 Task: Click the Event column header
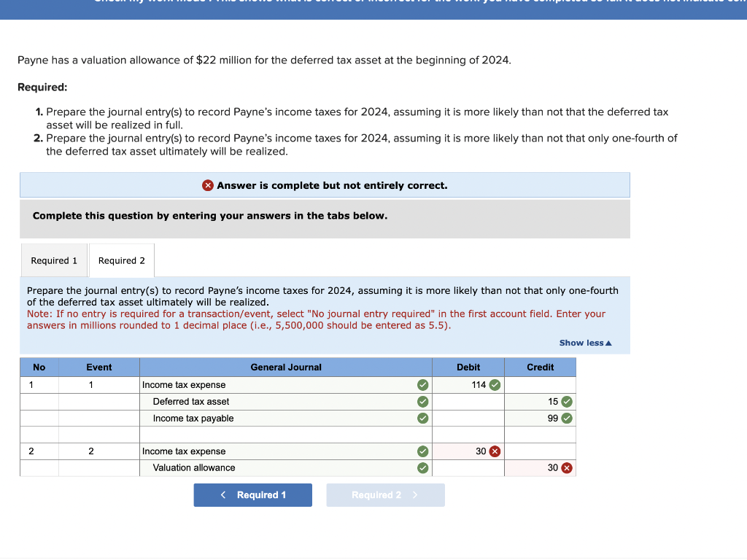tap(99, 367)
